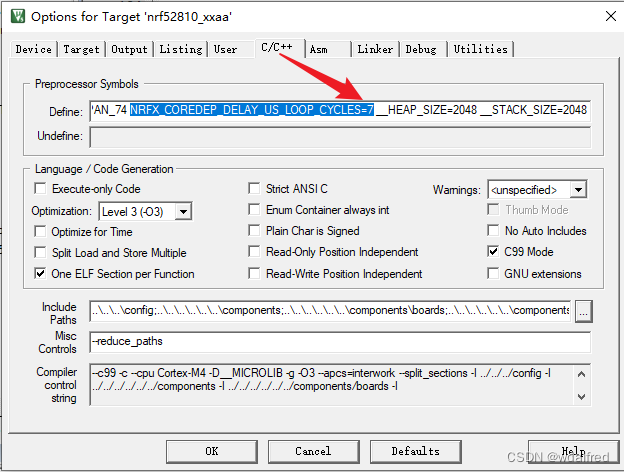Open the Listing tab
This screenshot has width=624, height=472.
(181, 49)
